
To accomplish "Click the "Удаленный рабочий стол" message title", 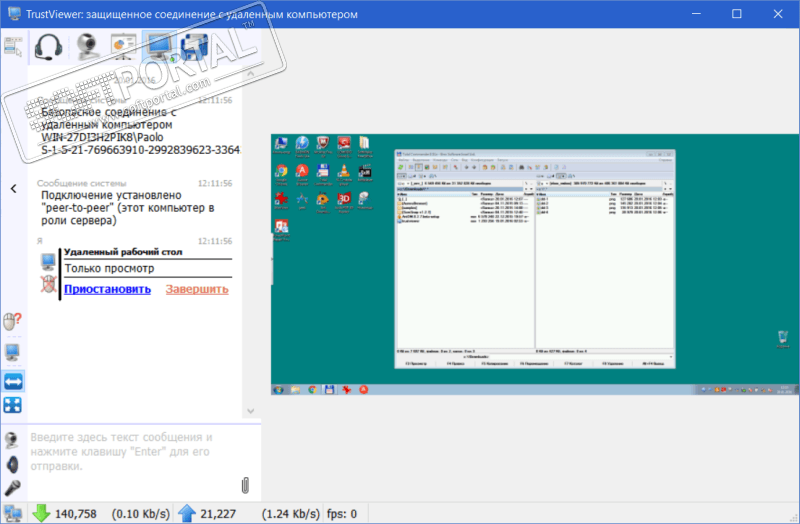I will tap(123, 252).
